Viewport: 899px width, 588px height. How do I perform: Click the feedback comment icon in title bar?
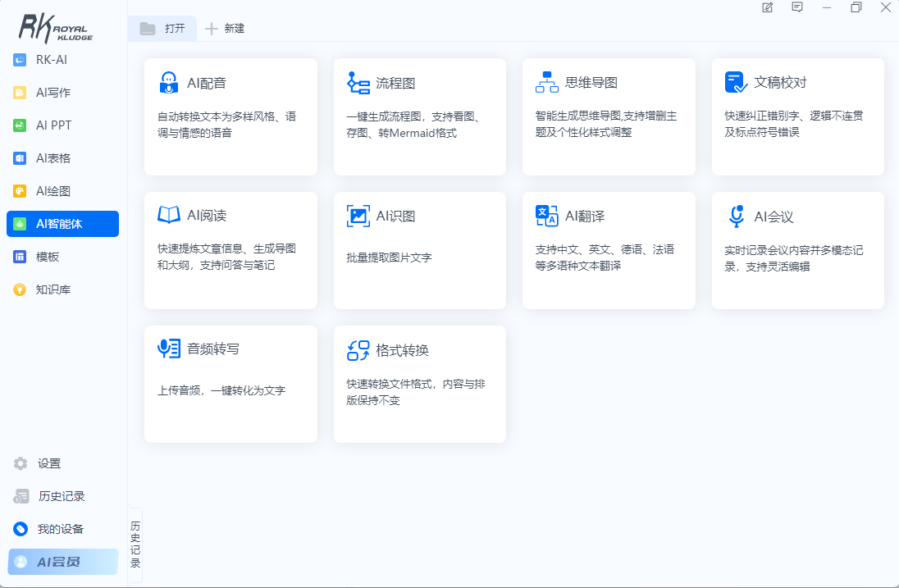click(x=797, y=7)
